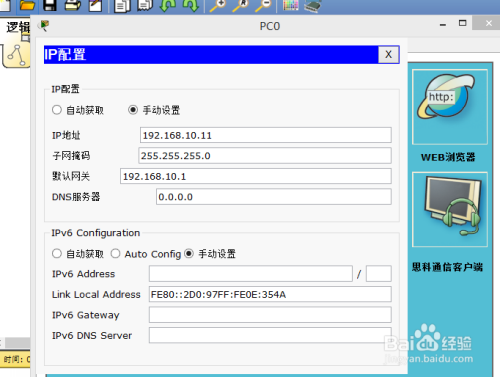
Task: Open the 思科通信客户端 communicator application
Action: [450, 209]
